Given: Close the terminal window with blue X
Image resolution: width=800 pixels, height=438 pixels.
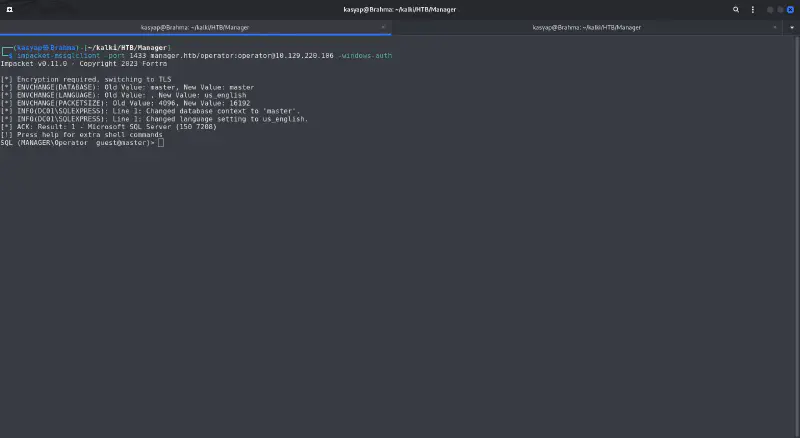Looking at the screenshot, I should (x=790, y=9).
